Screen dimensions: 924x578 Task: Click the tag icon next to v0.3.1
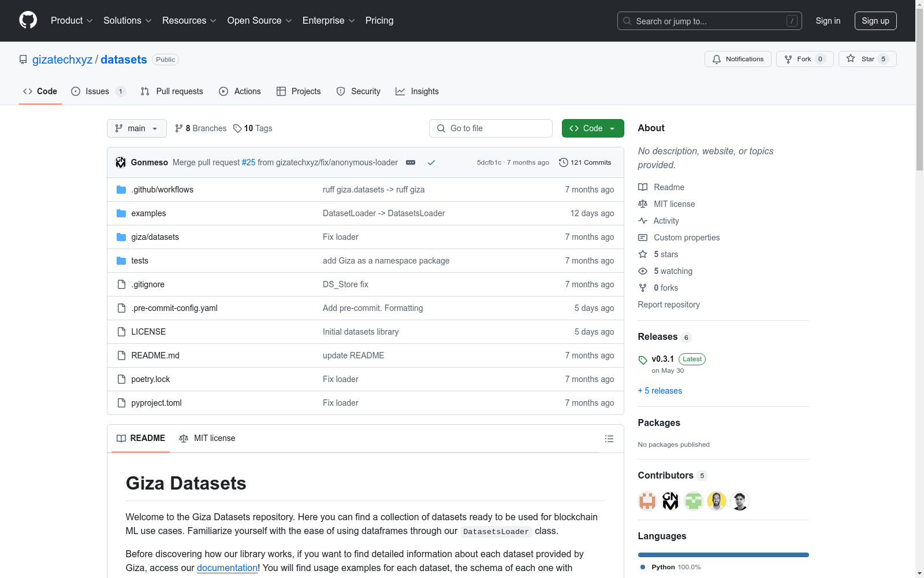click(643, 360)
